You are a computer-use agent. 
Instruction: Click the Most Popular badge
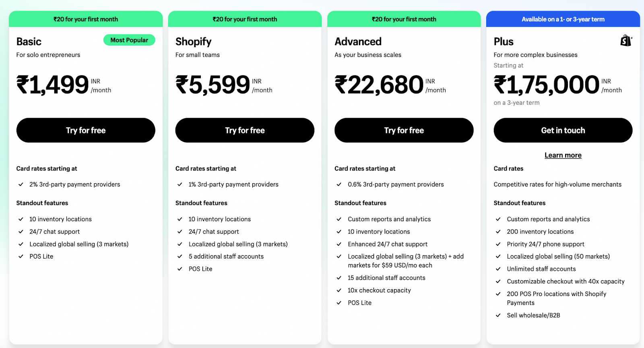pos(129,40)
